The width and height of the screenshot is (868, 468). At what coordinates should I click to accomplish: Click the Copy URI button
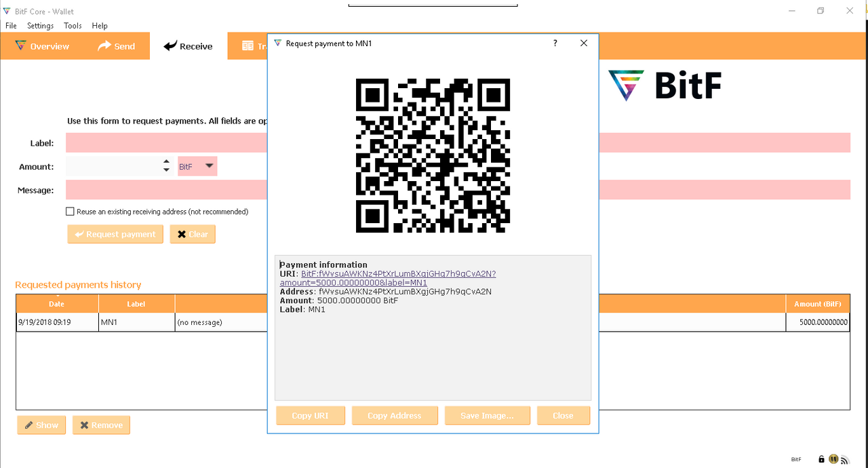tap(311, 416)
